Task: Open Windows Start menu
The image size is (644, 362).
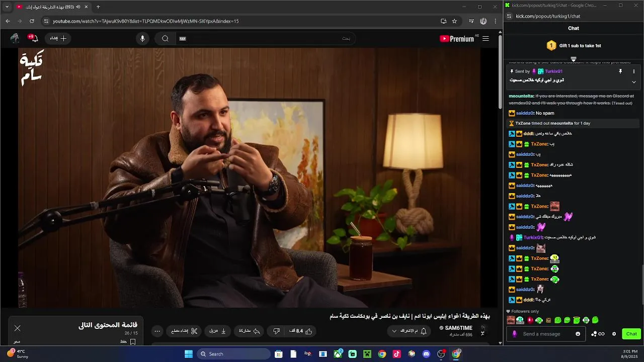Action: coord(188,354)
